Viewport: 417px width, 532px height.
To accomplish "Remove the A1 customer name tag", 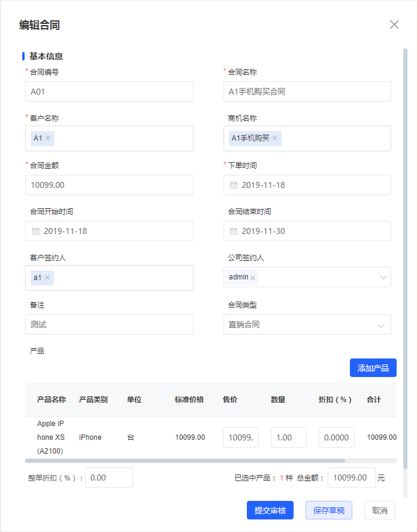I will point(49,138).
